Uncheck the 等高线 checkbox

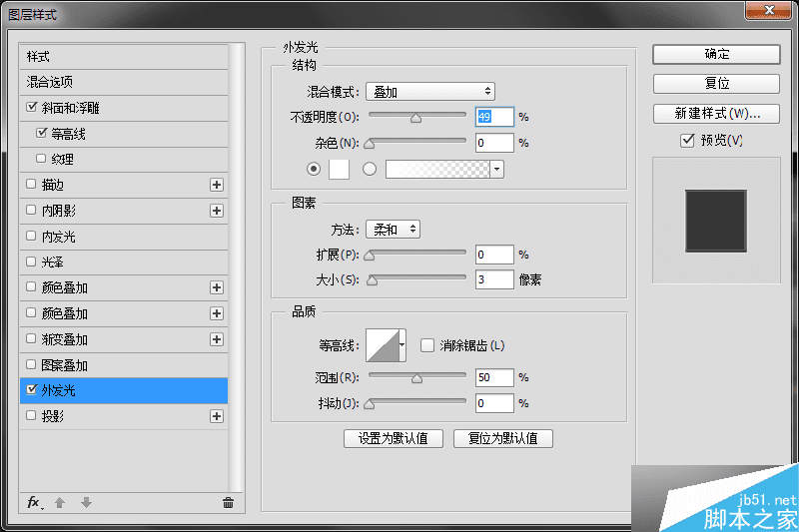click(42, 133)
